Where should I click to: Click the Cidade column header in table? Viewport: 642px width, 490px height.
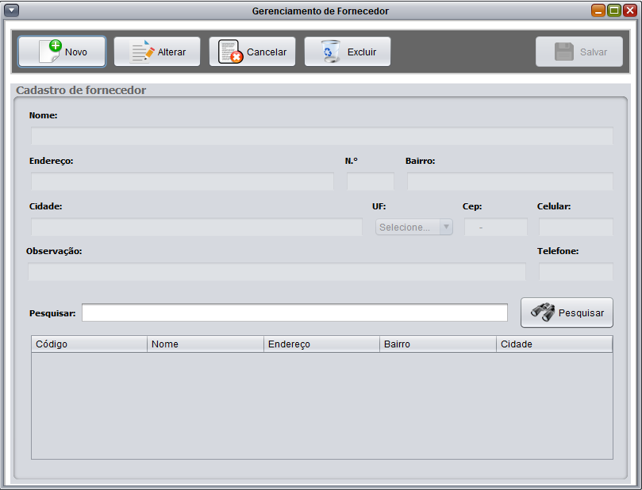pyautogui.click(x=554, y=344)
